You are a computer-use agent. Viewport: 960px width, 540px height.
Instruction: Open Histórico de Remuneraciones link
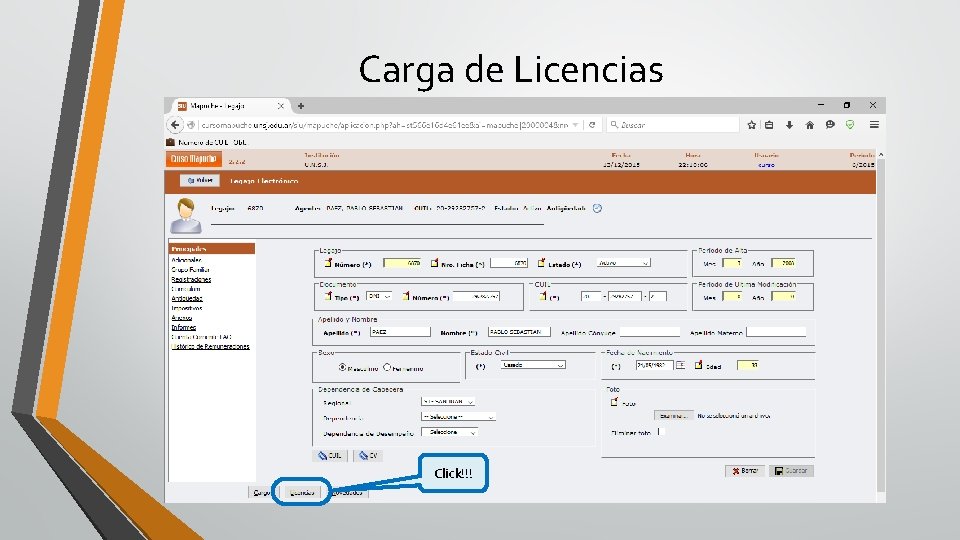[210, 347]
